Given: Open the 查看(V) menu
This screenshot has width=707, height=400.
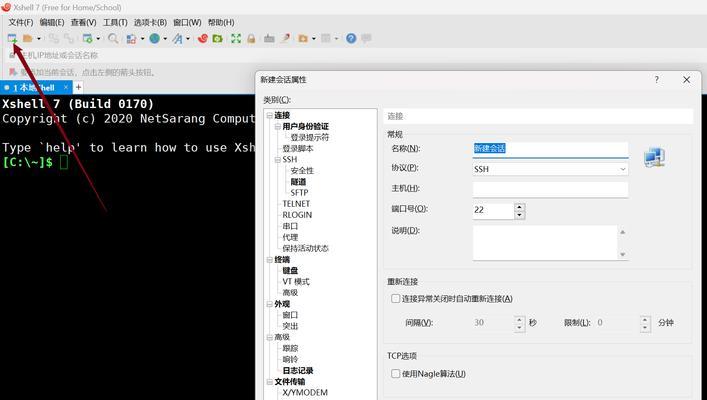Looking at the screenshot, I should (x=83, y=22).
